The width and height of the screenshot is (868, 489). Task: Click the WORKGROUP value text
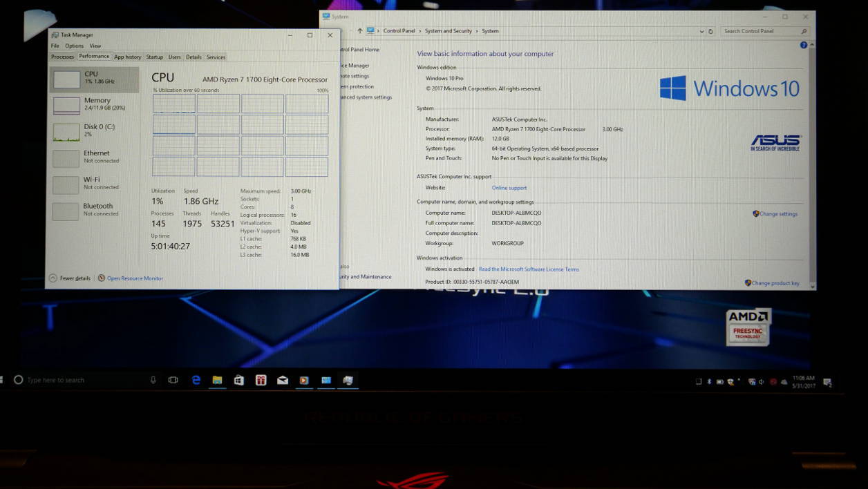pyautogui.click(x=507, y=243)
